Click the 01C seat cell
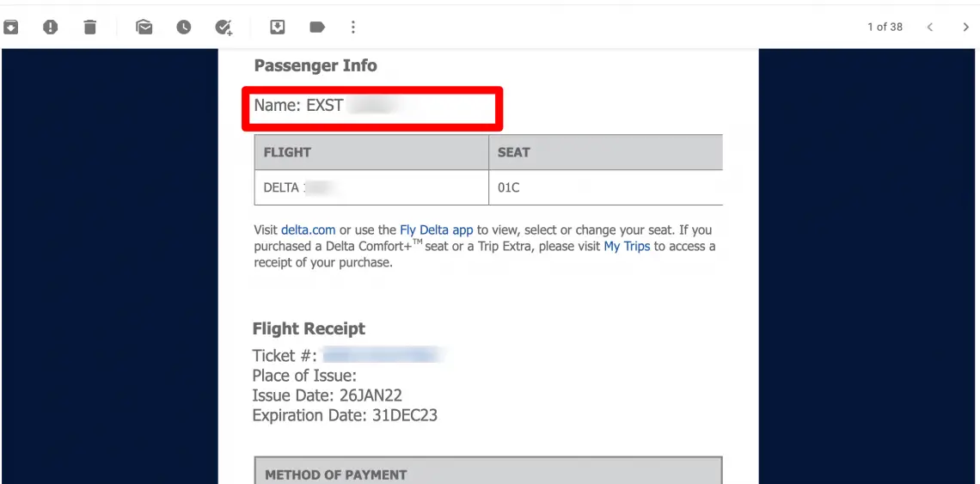 [606, 187]
